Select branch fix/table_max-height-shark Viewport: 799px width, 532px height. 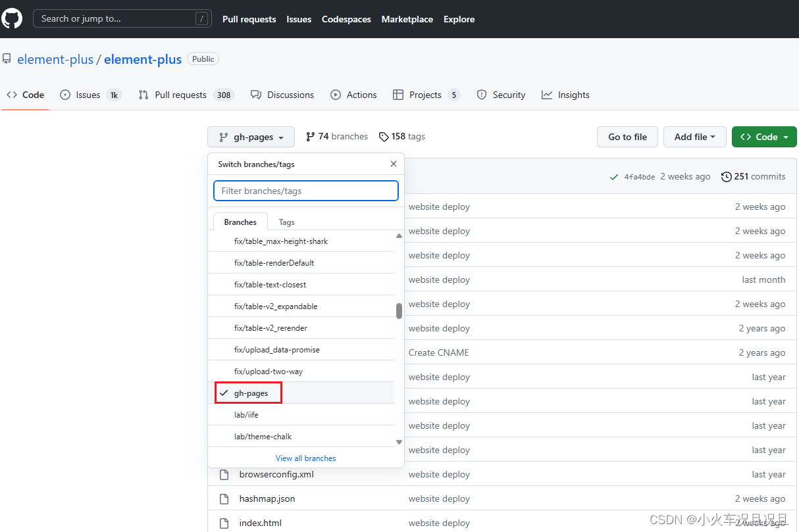pos(301,241)
